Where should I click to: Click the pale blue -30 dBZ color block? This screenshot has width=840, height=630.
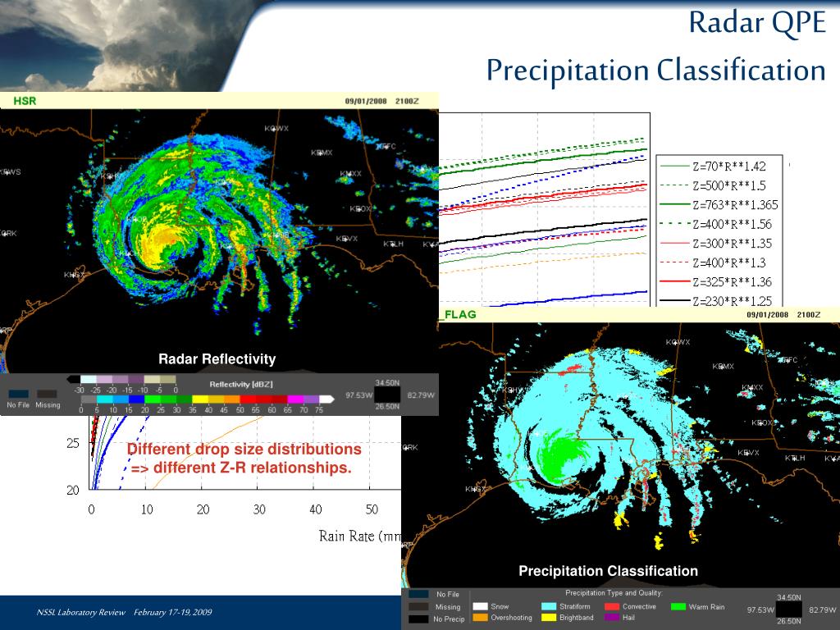click(x=88, y=379)
